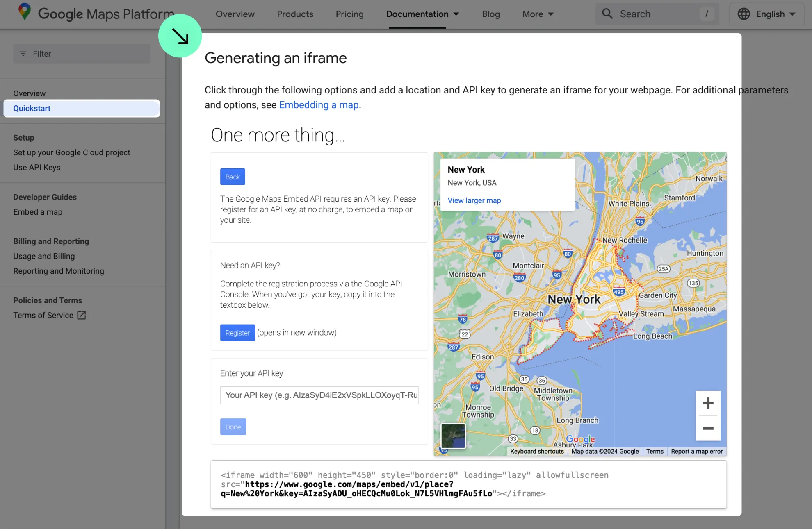Select Overview in the left sidebar

(x=29, y=93)
